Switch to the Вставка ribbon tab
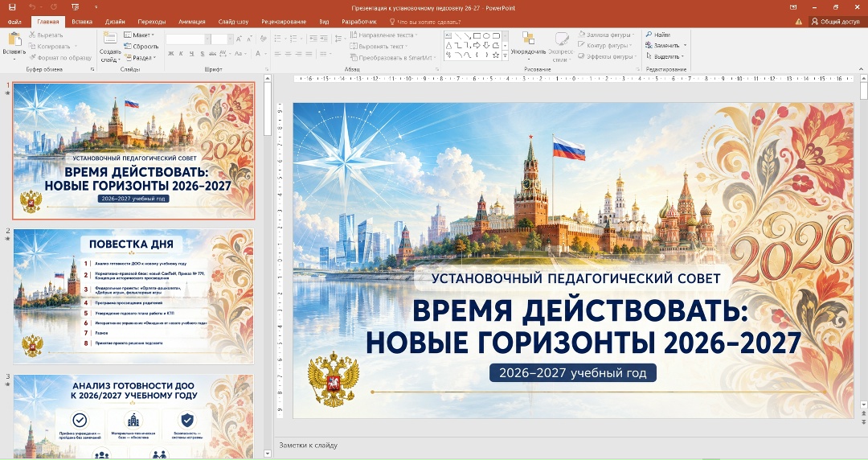This screenshot has height=460, width=868. 82,22
